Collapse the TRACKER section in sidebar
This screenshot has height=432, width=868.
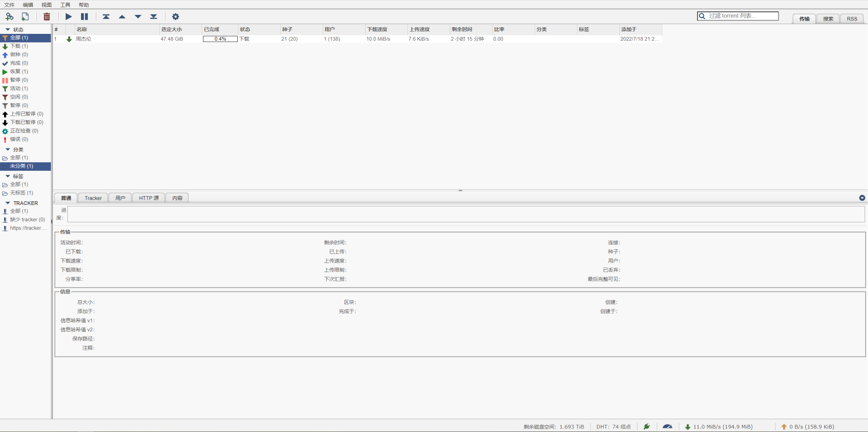coord(8,203)
